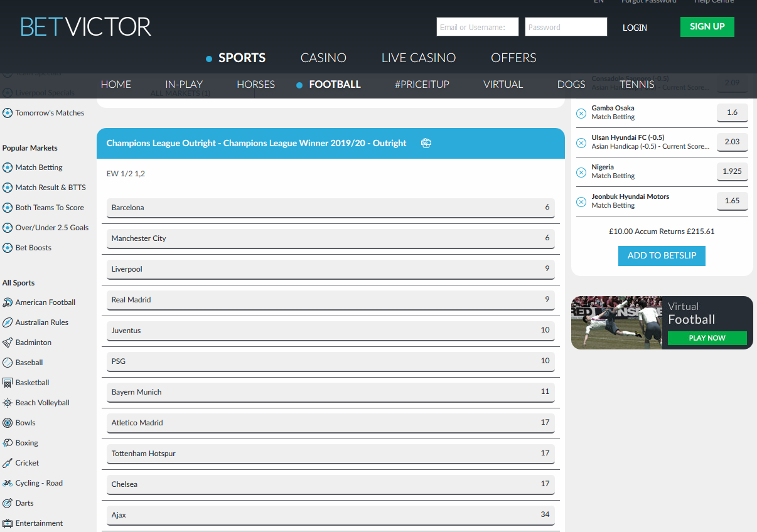Bet on PSG at odds 10
Screen dimensions: 757x532
[331, 361]
